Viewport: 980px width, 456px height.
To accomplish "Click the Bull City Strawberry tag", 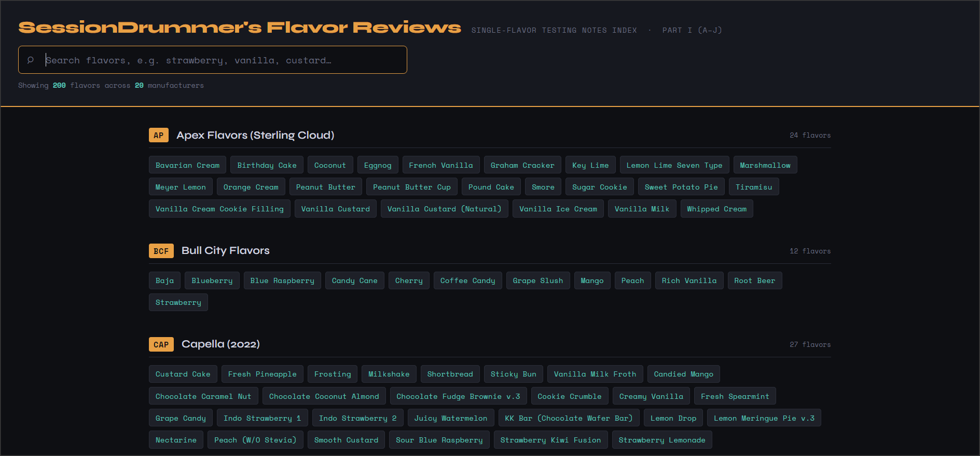I will coord(178,302).
